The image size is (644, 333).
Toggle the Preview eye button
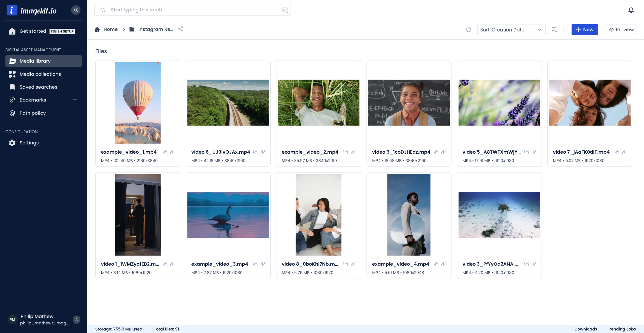click(x=621, y=30)
